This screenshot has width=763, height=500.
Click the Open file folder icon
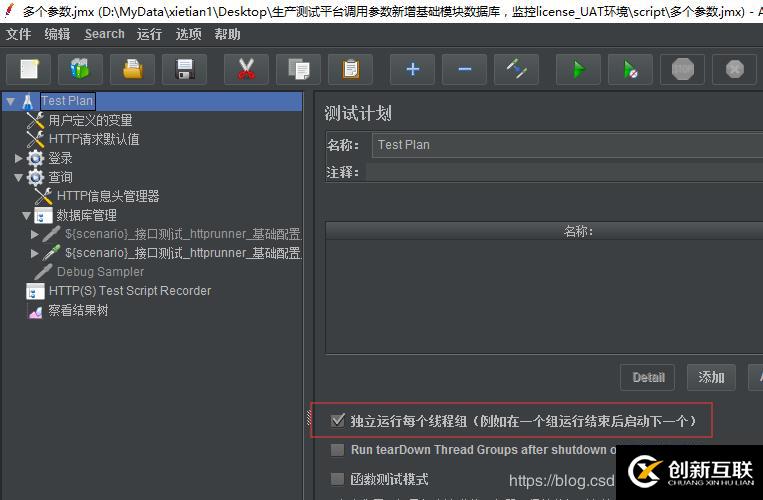[132, 69]
